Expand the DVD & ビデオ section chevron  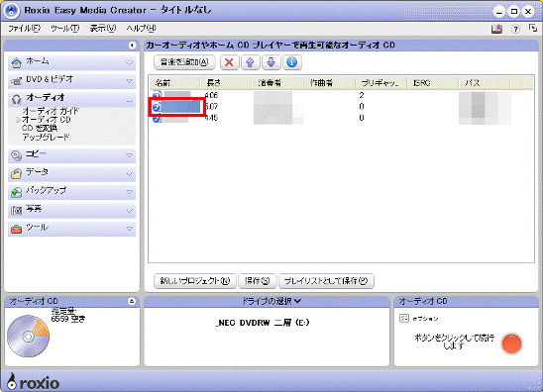tap(129, 81)
